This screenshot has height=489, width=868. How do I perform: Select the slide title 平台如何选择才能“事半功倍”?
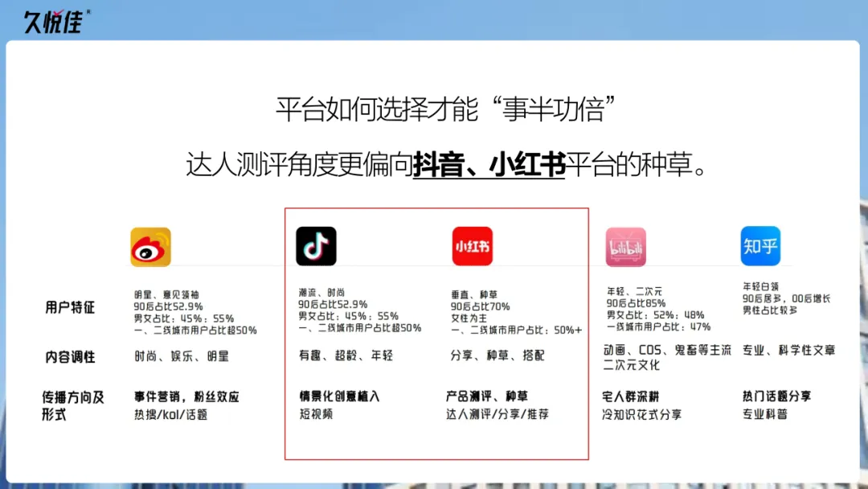click(x=445, y=109)
